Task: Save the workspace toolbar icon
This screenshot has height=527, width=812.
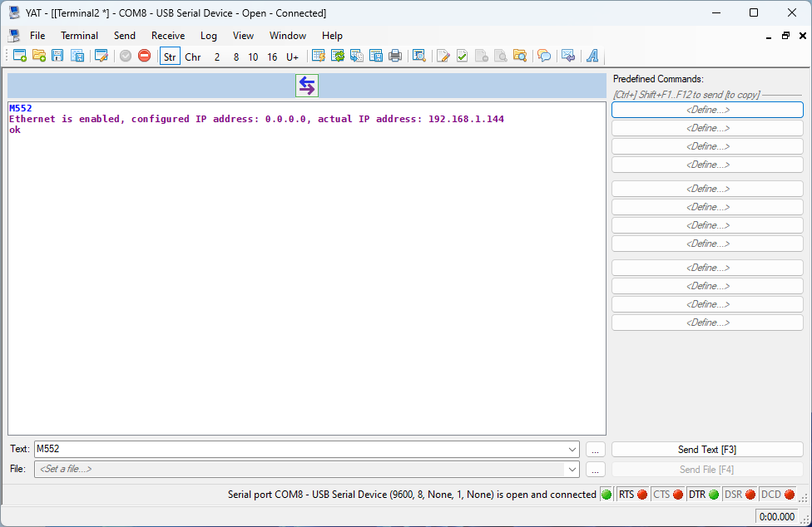Action: tap(77, 56)
